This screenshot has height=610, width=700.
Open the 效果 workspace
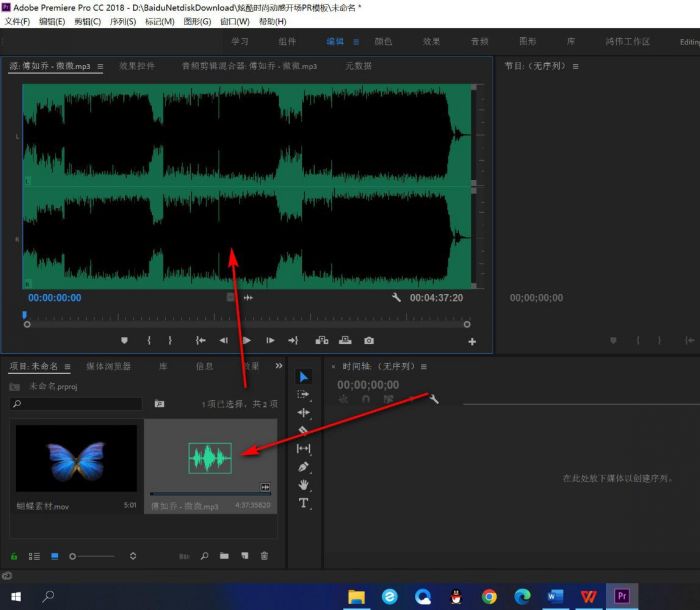tap(431, 42)
